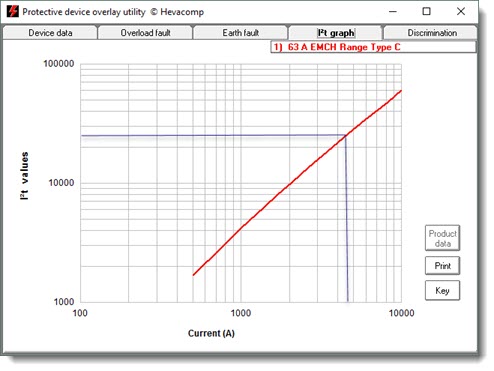Click the 10000 tick label on the I²t axis
494x371 pixels.
click(x=61, y=183)
